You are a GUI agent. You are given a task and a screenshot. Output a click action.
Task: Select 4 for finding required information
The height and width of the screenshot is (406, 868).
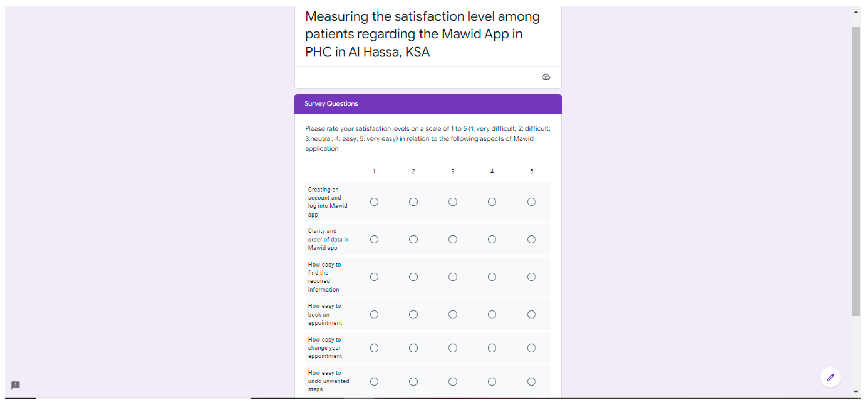pyautogui.click(x=492, y=277)
